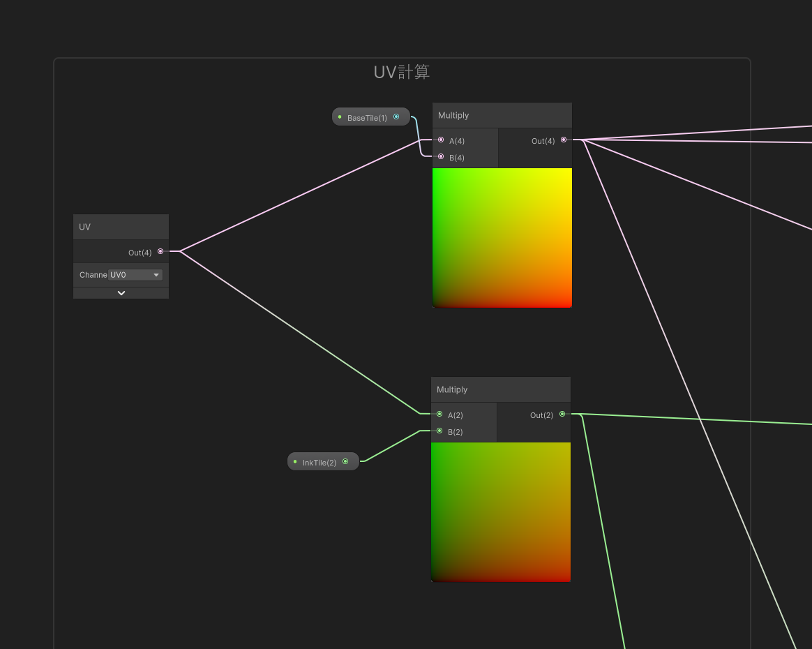The image size is (812, 649).
Task: Select the BaseTile(1) property node
Action: click(367, 118)
